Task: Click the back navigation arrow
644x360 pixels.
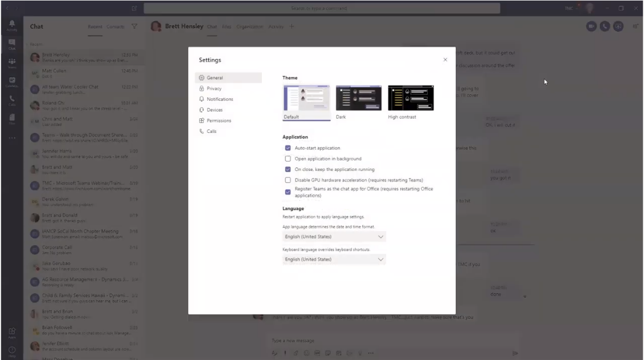Action: (7, 8)
